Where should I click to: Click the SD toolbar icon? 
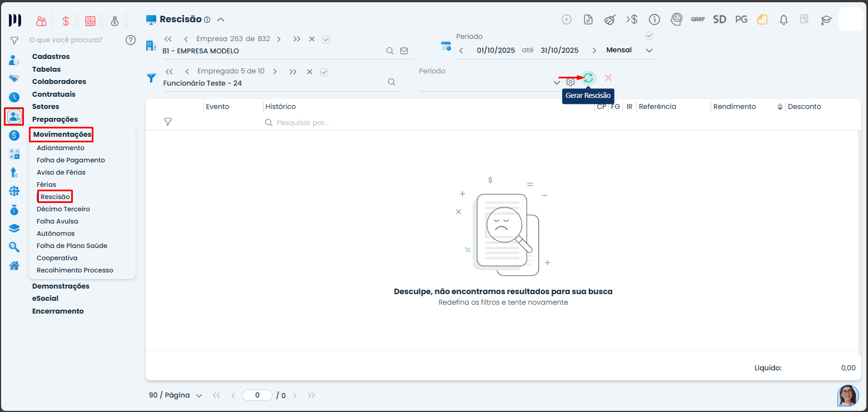(720, 19)
